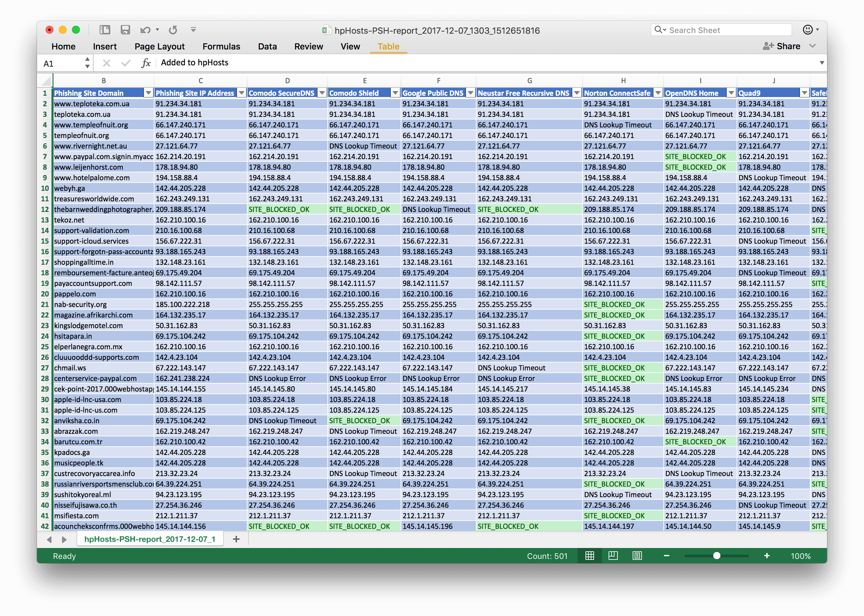Open the View tab
864x616 pixels.
click(x=350, y=46)
